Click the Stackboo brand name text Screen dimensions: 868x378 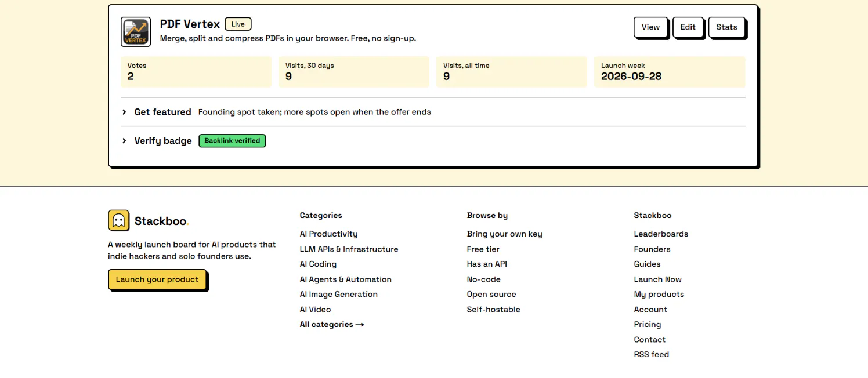pos(161,221)
